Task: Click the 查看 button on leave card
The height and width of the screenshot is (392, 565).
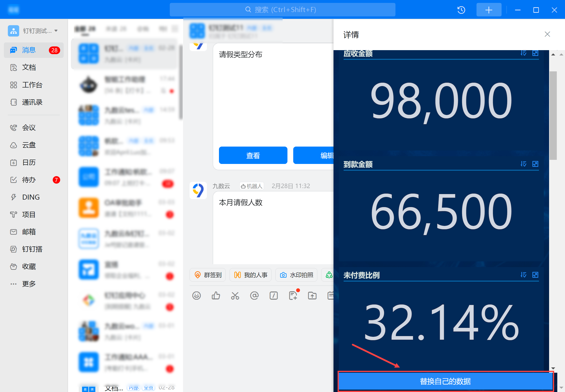Action: (253, 155)
